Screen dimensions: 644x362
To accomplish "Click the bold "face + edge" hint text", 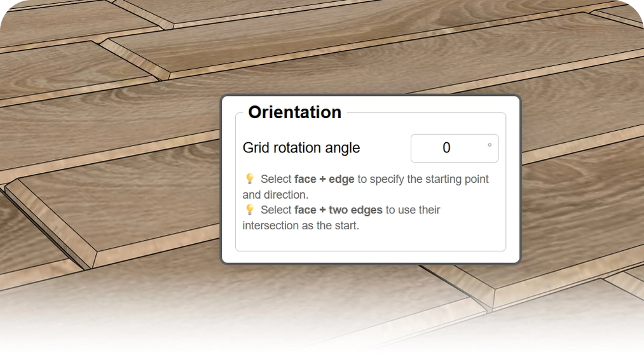I will [324, 179].
